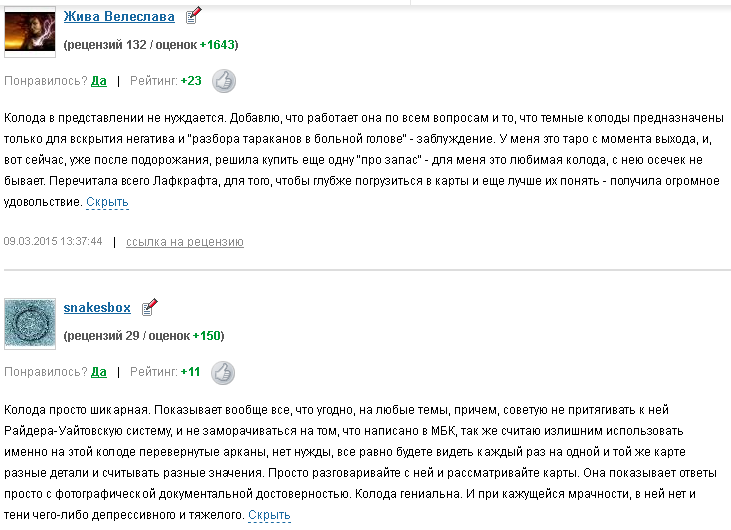
Task: Answer Да on the first review
Action: (x=99, y=81)
